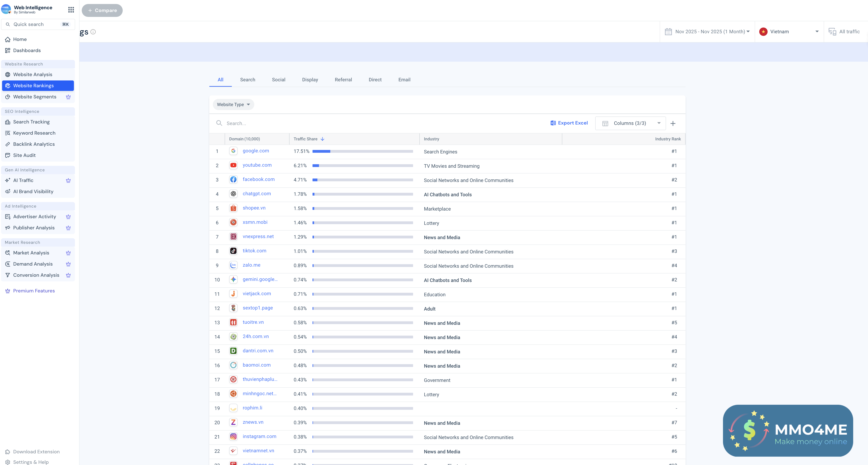Open the Vietnam country selector
The height and width of the screenshot is (465, 868).
(x=789, y=32)
